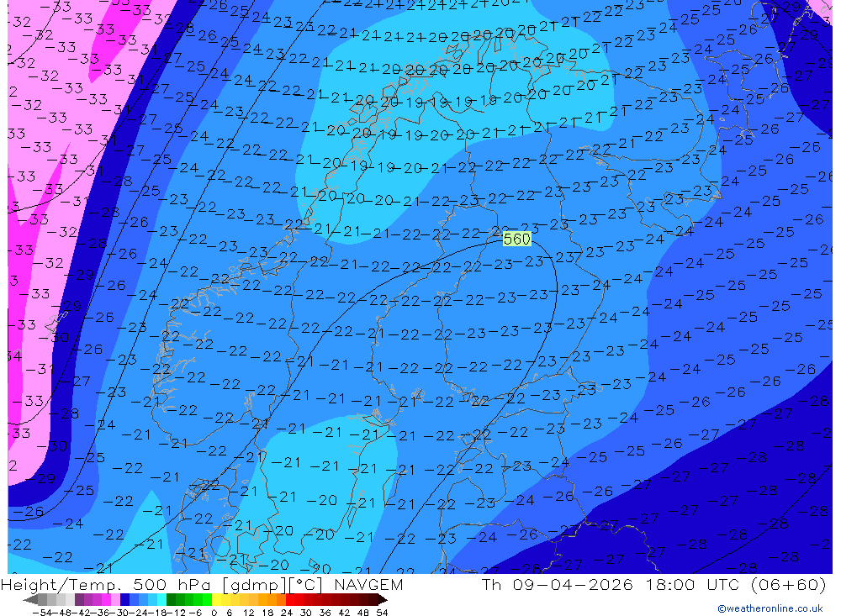Viewport: 841px width, 616px height.
Task: Click the 18:00 UTC time text
Action: coord(692,584)
